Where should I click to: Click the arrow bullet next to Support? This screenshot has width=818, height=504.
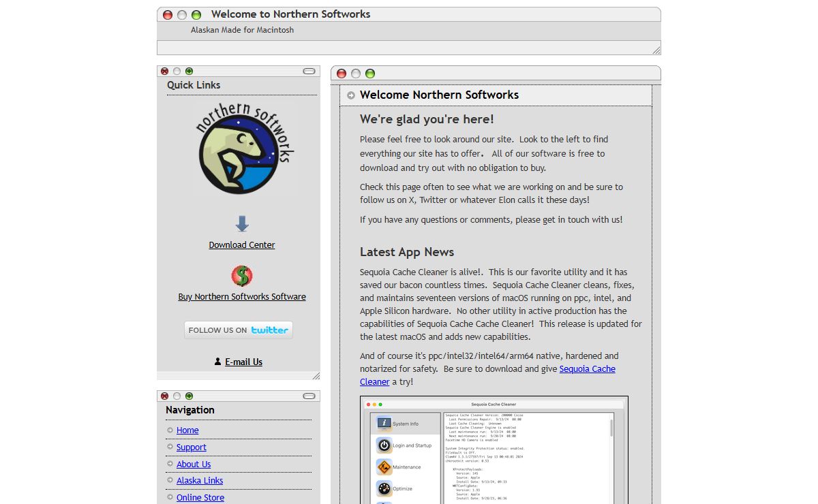point(170,447)
